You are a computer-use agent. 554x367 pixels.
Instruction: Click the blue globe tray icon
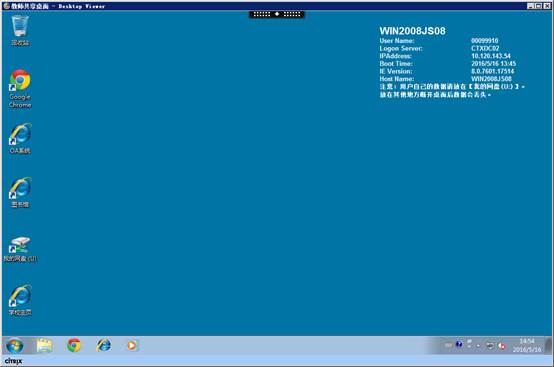[459, 344]
